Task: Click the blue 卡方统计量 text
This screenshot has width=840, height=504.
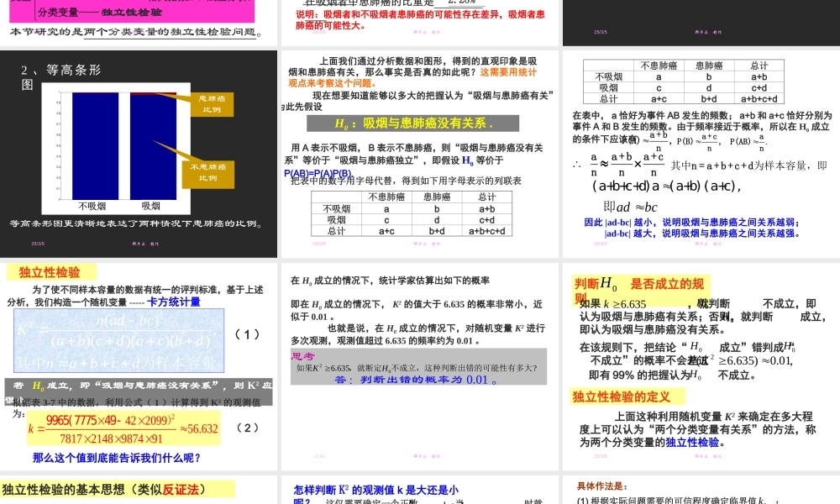Action: pyautogui.click(x=174, y=302)
